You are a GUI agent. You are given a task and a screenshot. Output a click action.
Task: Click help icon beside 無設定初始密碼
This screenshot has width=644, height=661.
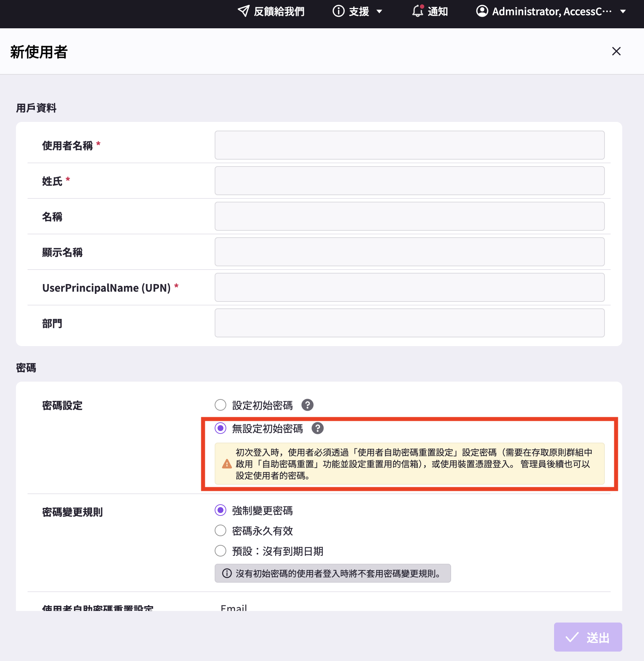pyautogui.click(x=318, y=428)
